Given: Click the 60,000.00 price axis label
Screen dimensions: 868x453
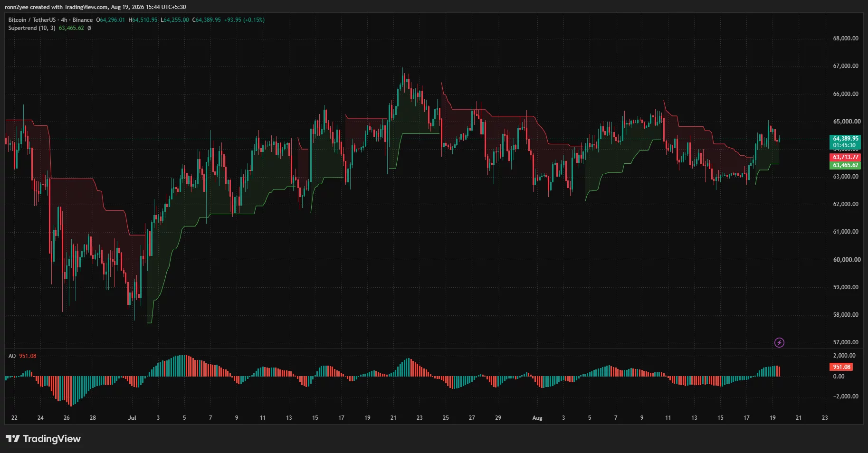Looking at the screenshot, I should pos(846,260).
